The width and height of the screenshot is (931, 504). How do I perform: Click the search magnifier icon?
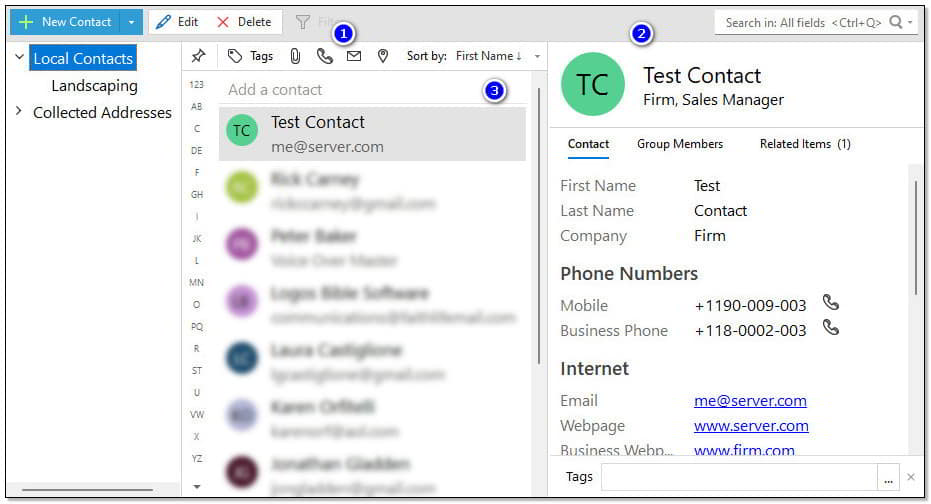tap(896, 22)
